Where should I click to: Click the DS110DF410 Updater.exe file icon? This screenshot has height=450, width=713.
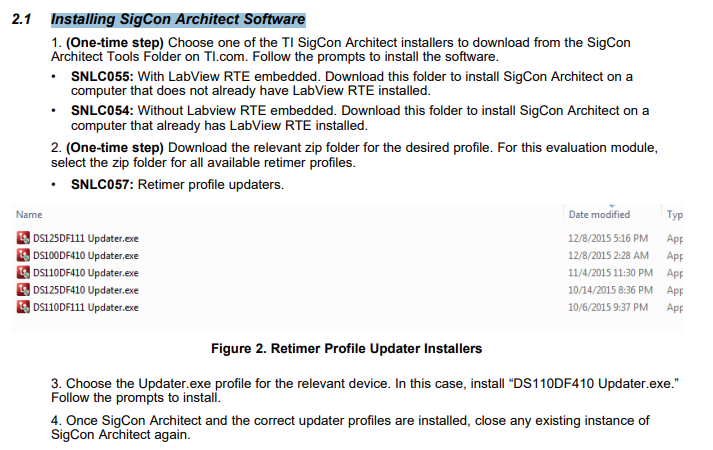(x=23, y=272)
